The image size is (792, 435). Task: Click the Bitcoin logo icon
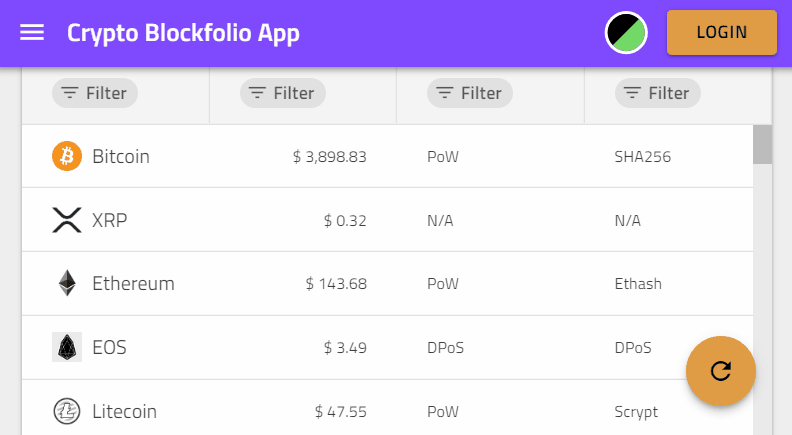click(x=67, y=156)
